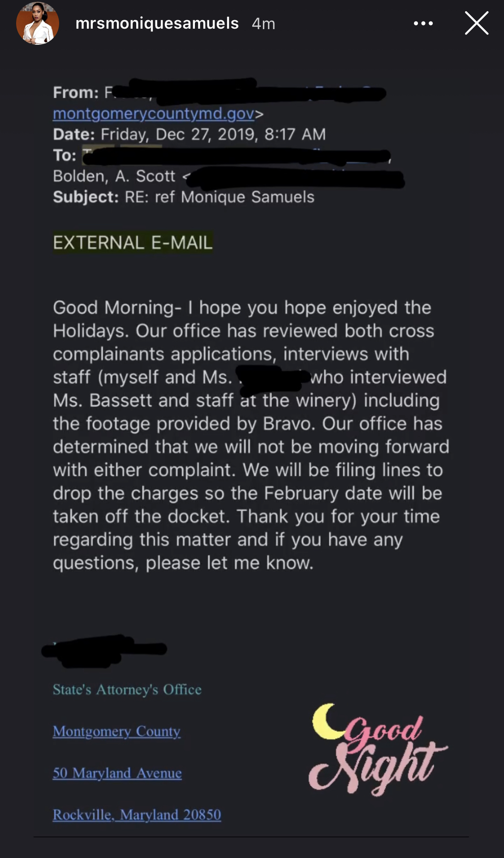Screen dimensions: 504x858
Task: Open the 50 Maryland Avenue address link
Action: tap(117, 773)
